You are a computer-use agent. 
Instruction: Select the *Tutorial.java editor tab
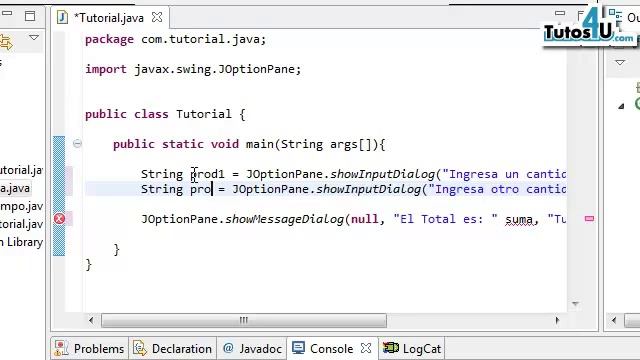[109, 18]
